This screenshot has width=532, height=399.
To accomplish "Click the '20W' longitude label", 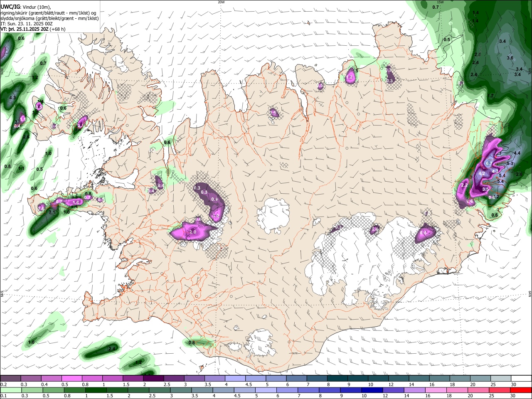I will click(221, 2).
